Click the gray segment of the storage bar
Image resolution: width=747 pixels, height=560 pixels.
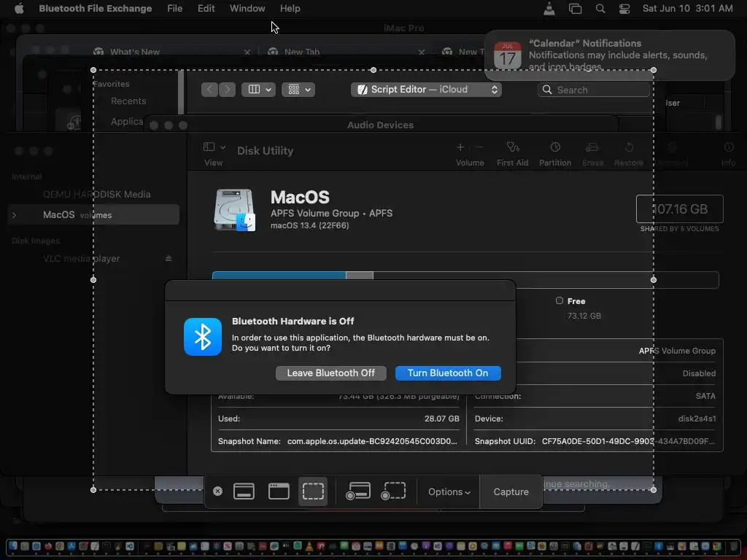click(359, 276)
